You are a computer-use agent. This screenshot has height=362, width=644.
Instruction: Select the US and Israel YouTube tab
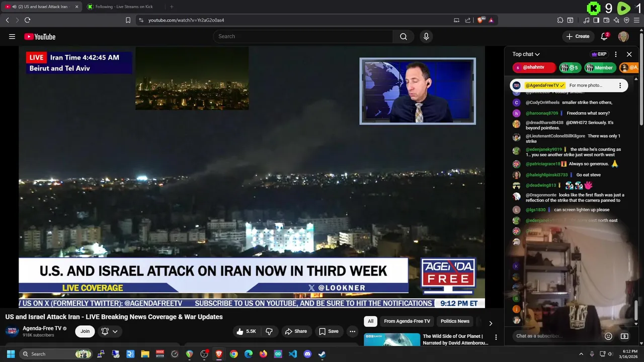[x=41, y=7]
